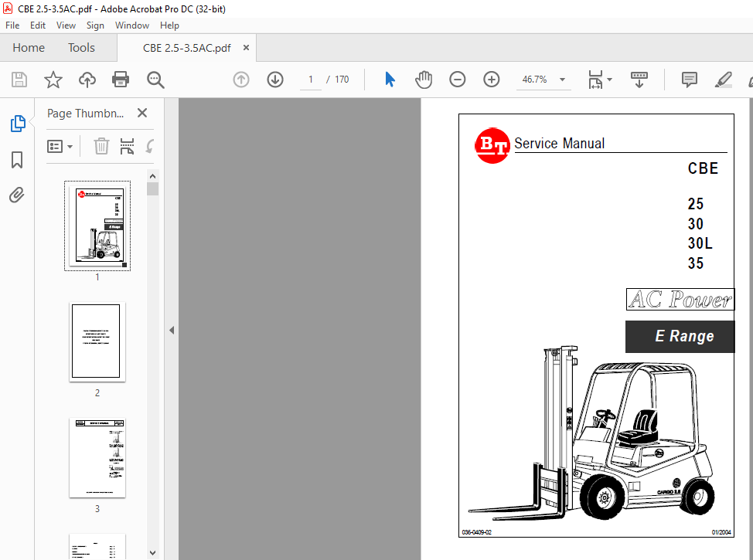Go to next page arrow
This screenshot has width=753, height=560.
(275, 80)
